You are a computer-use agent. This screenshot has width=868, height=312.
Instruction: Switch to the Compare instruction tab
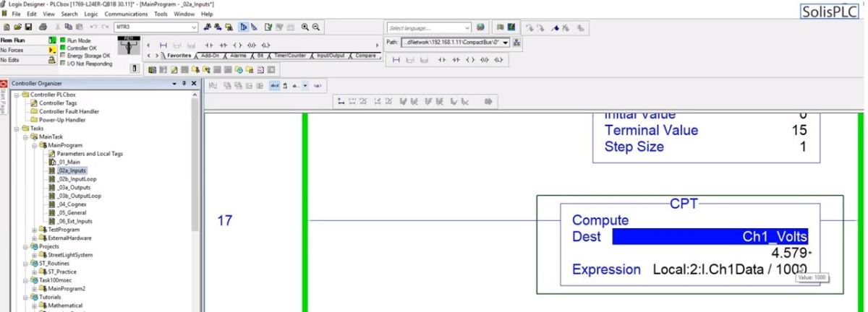click(x=365, y=56)
